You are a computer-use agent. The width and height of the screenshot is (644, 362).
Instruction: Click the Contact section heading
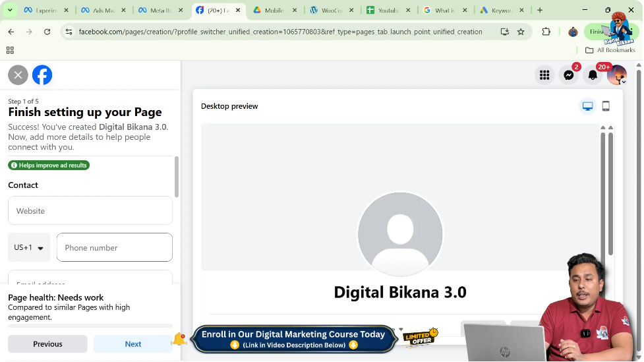tap(23, 185)
